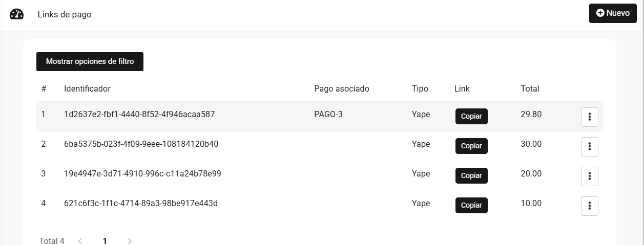
Task: Open the three-dot menu for row 4
Action: [x=589, y=206]
